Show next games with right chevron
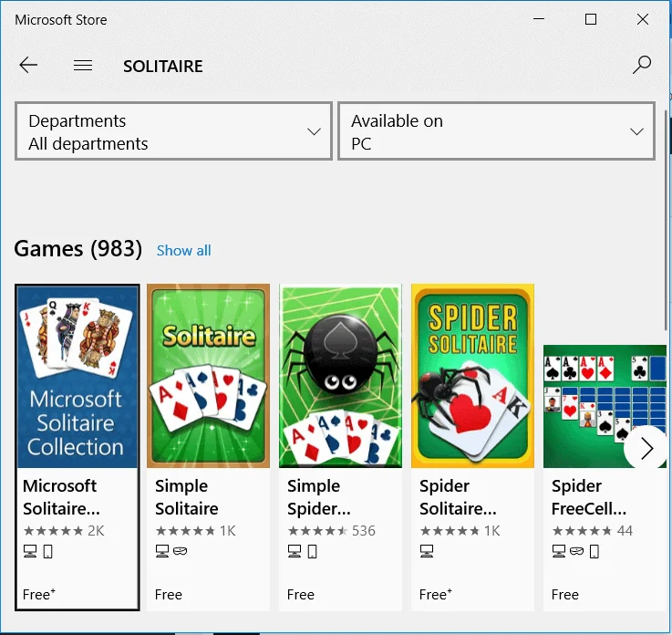Screen dimensions: 672x635 point(646,449)
